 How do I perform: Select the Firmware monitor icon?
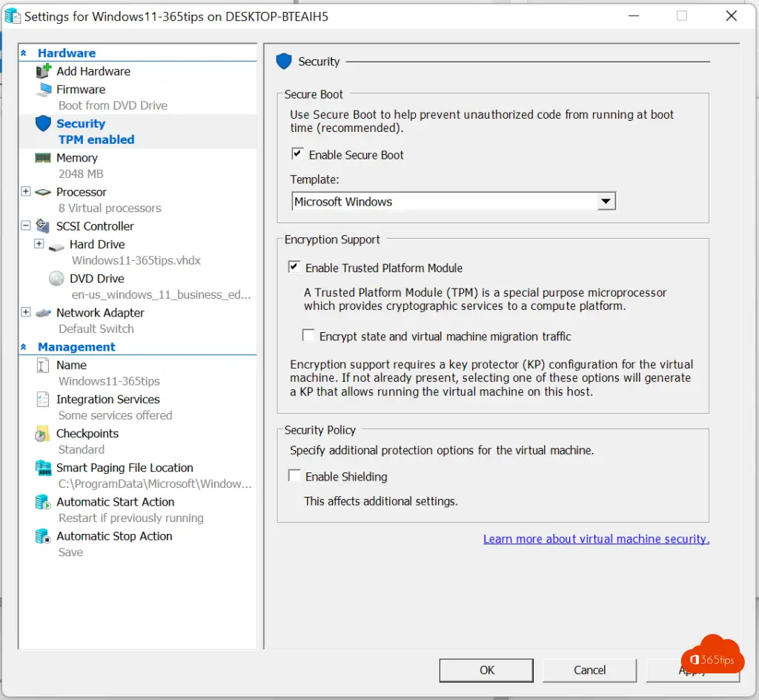tap(44, 89)
